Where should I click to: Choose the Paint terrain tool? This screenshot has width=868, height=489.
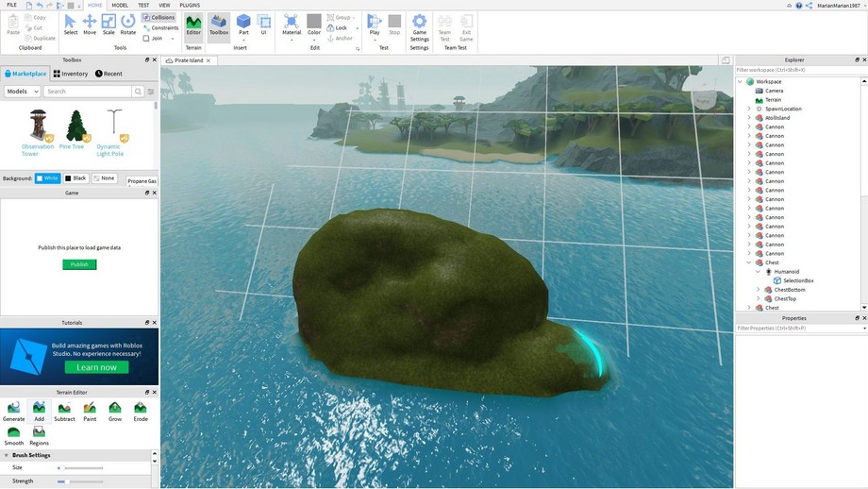tap(90, 411)
